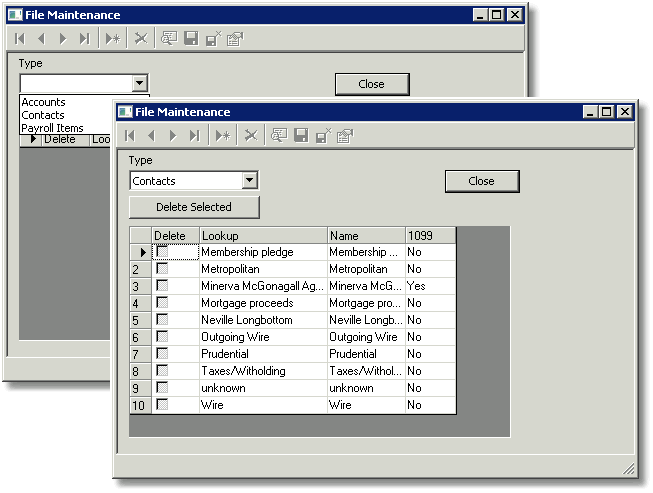Check Delete box for Taxes/Witholding row
This screenshot has height=493, width=653.
(x=162, y=371)
